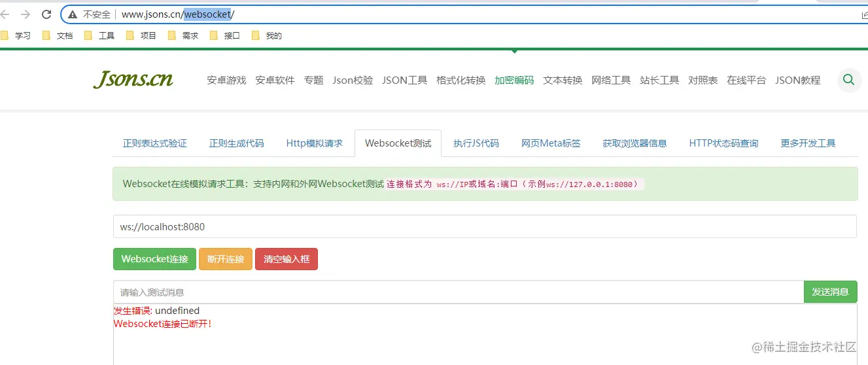Open 站长工具 navigation item

pos(659,80)
